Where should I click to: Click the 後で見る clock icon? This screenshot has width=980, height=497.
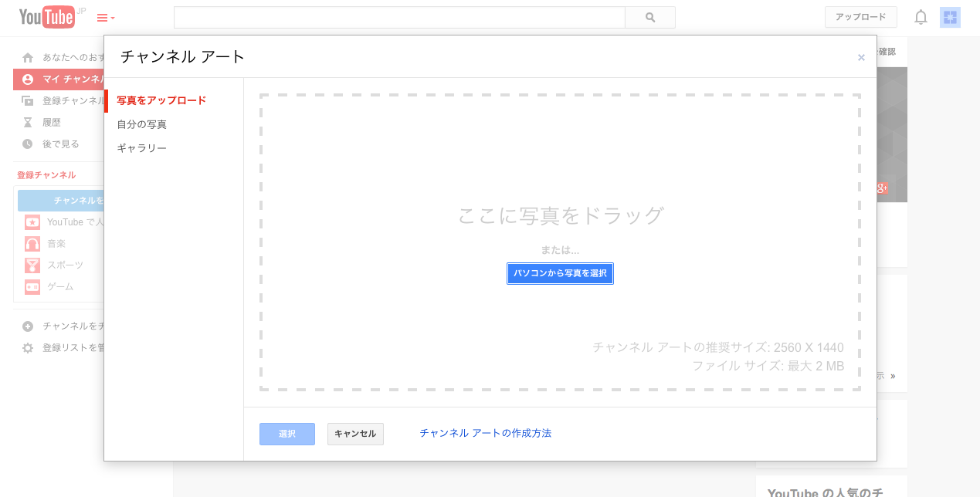coord(28,144)
